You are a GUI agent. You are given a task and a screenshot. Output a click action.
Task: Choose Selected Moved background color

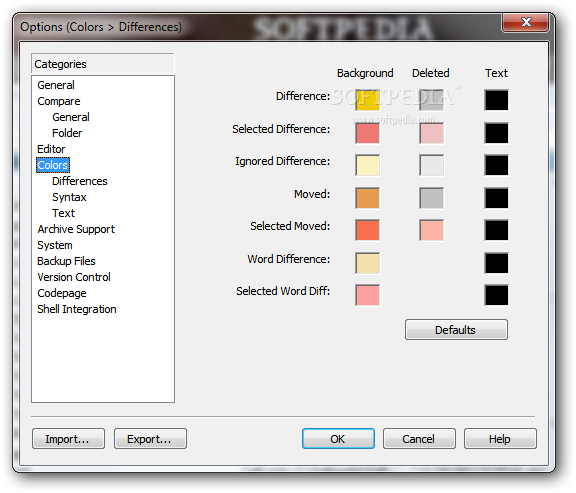pyautogui.click(x=367, y=230)
